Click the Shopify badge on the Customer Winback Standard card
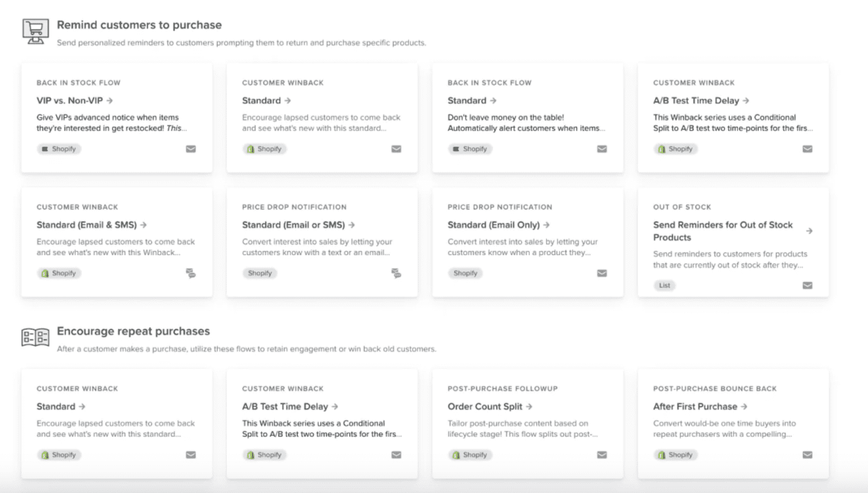868x493 pixels. 264,149
